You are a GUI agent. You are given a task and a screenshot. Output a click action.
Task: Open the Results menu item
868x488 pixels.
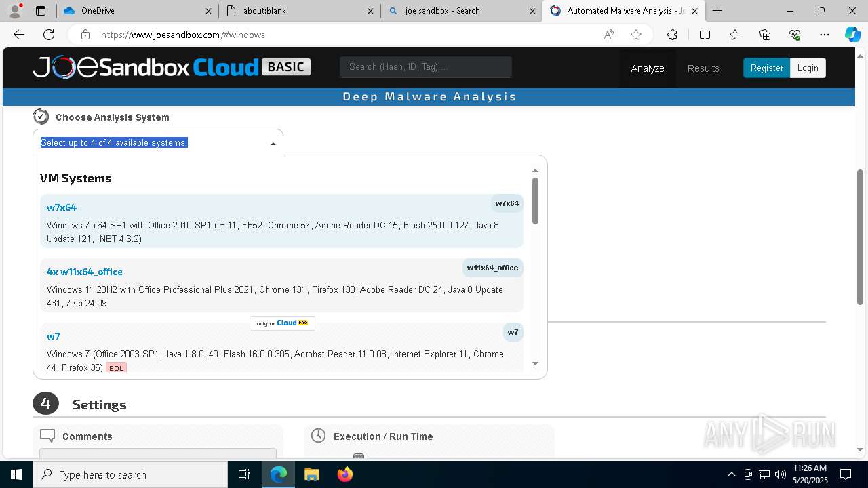[703, 68]
